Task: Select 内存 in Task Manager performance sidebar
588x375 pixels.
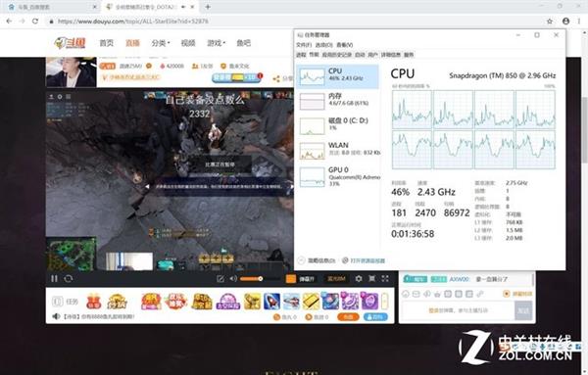Action: [337, 101]
